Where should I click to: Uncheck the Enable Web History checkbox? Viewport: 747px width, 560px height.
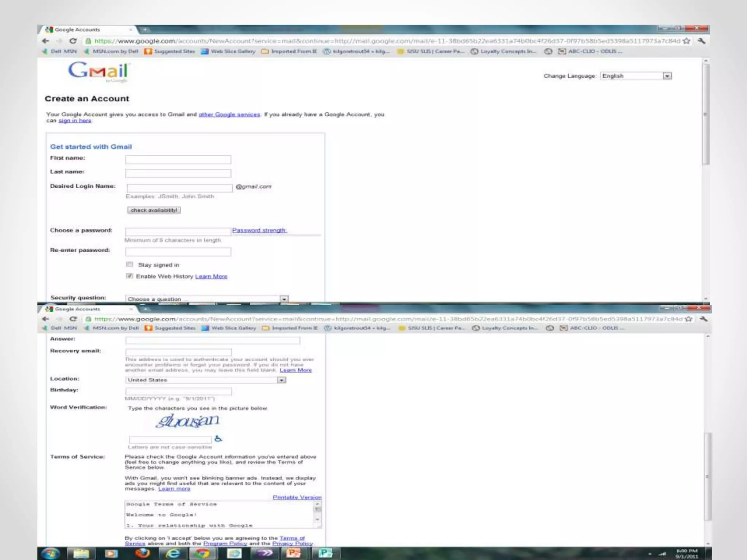coord(129,276)
